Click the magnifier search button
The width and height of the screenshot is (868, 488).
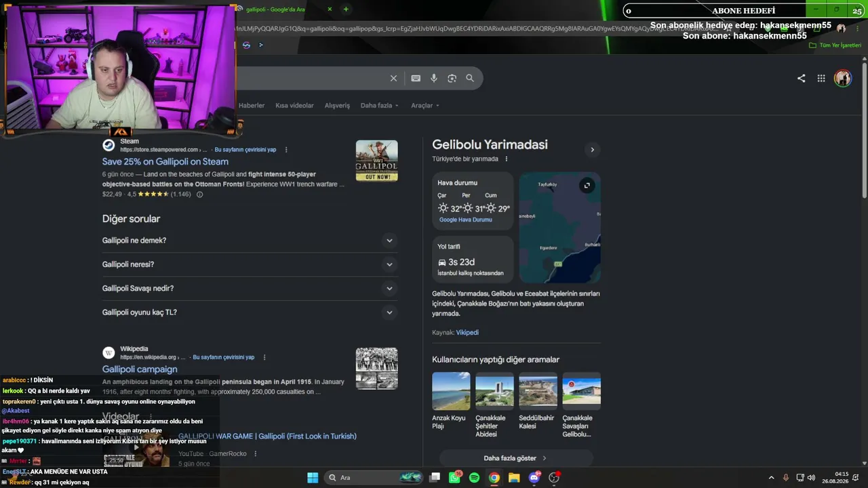click(x=470, y=79)
